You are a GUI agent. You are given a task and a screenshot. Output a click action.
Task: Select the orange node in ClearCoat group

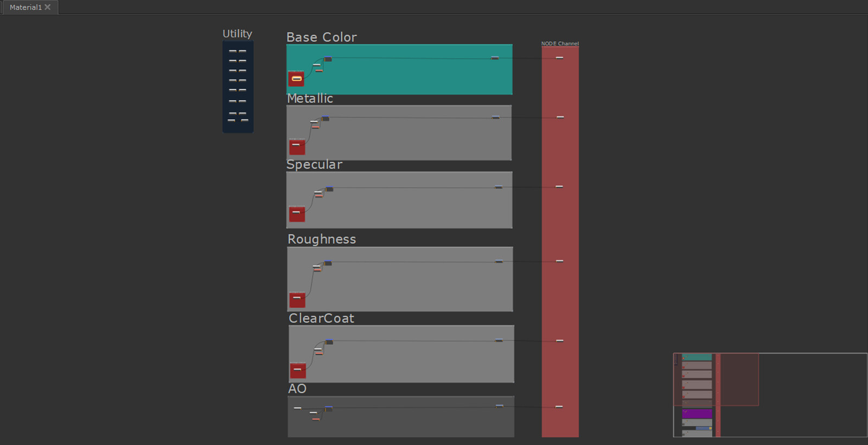coord(319,353)
